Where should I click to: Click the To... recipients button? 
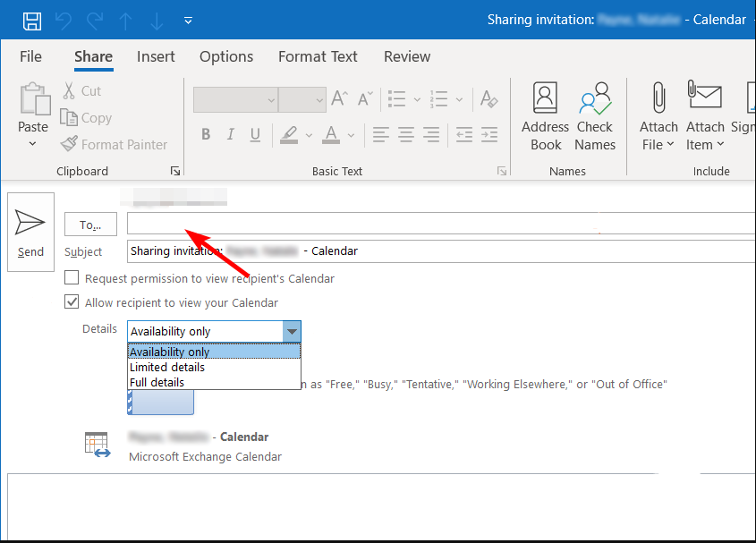tap(90, 225)
